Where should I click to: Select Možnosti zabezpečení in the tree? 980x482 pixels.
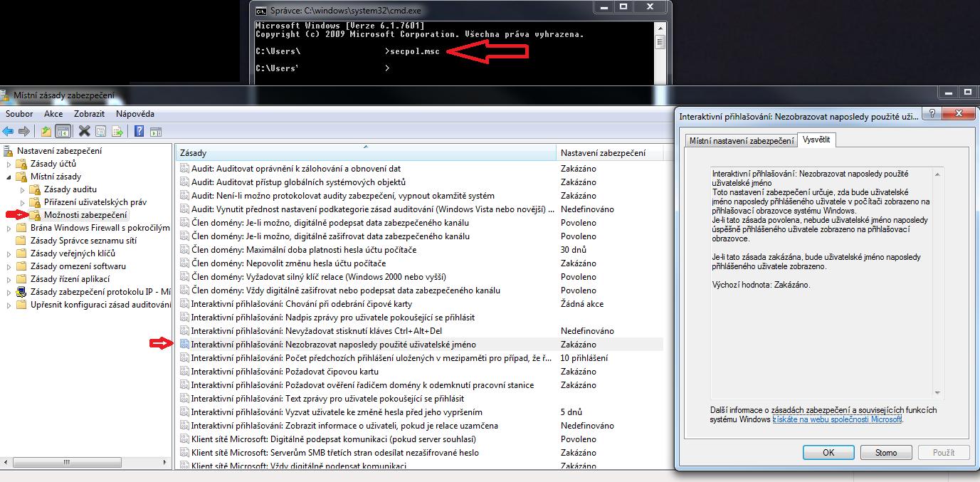85,215
